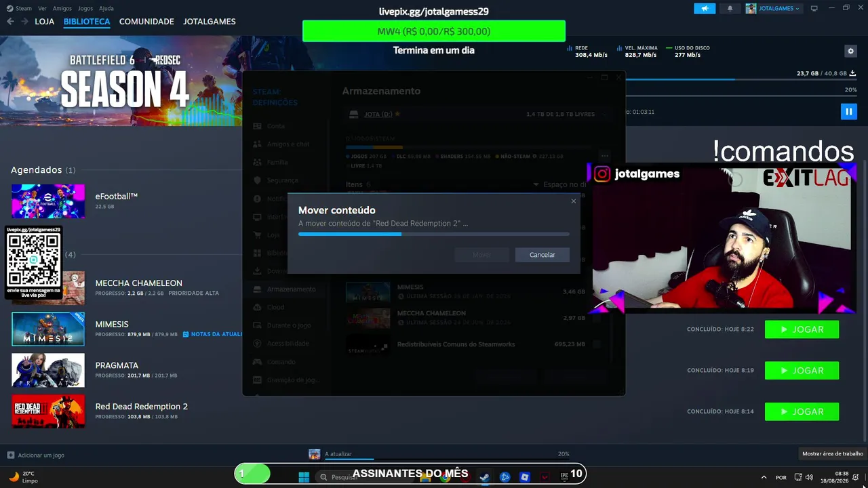
Task: Open Windows Start menu
Action: coord(304,476)
